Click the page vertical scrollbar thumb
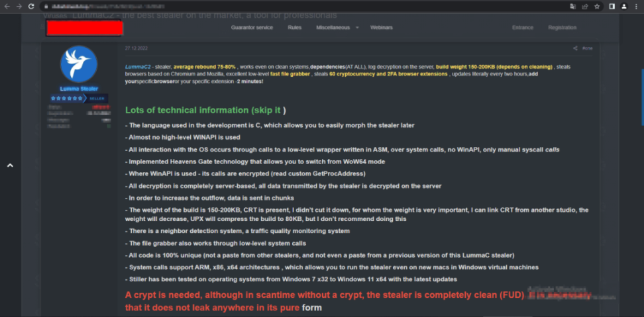The image size is (644, 317). (x=642, y=97)
